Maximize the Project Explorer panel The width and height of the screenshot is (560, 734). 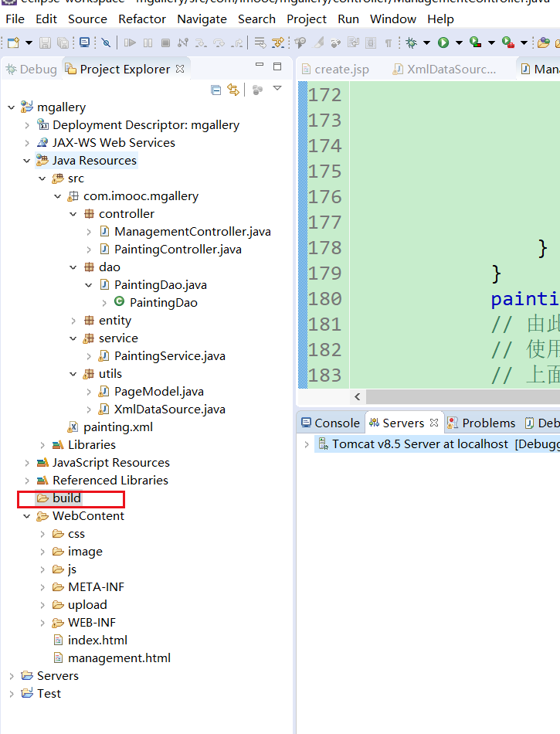[277, 66]
